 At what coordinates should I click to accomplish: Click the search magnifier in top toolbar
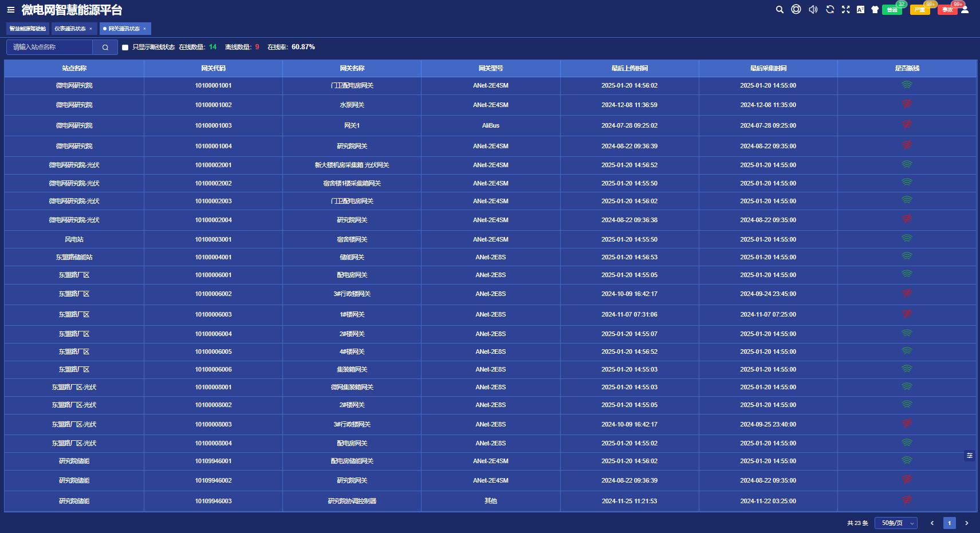[780, 10]
